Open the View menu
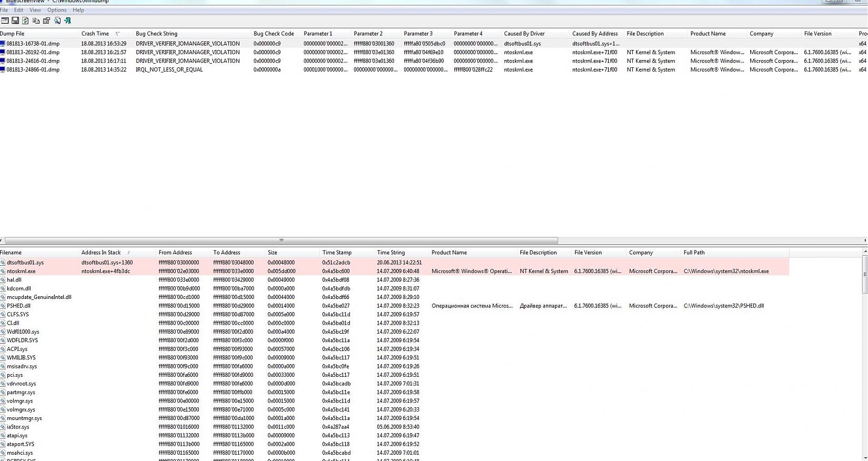The image size is (868, 461). click(x=35, y=10)
